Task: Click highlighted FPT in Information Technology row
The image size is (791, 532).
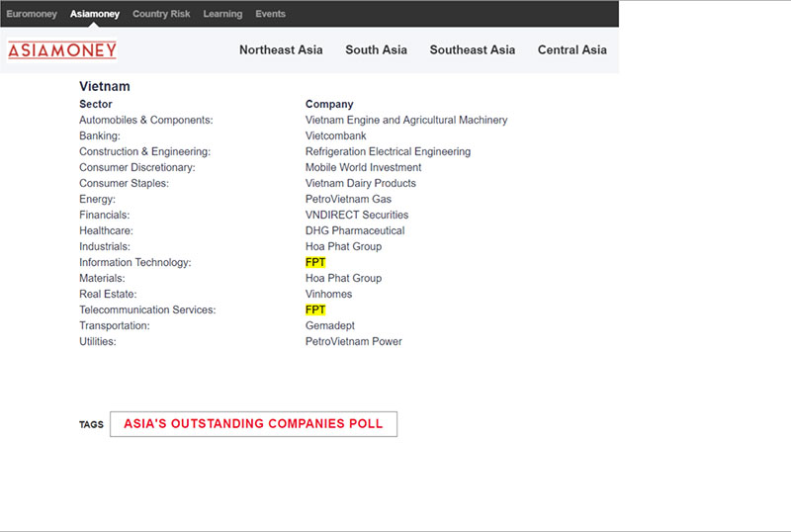Action: pos(315,262)
